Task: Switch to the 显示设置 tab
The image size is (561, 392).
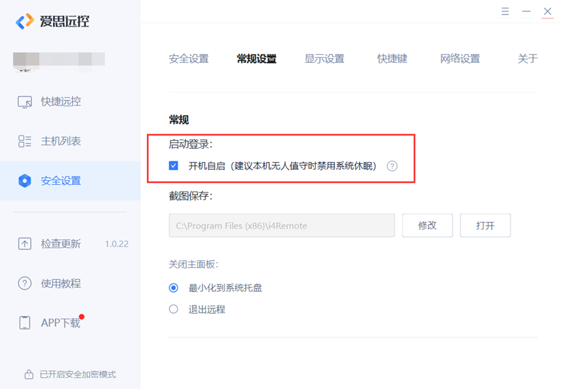Action: (x=324, y=59)
